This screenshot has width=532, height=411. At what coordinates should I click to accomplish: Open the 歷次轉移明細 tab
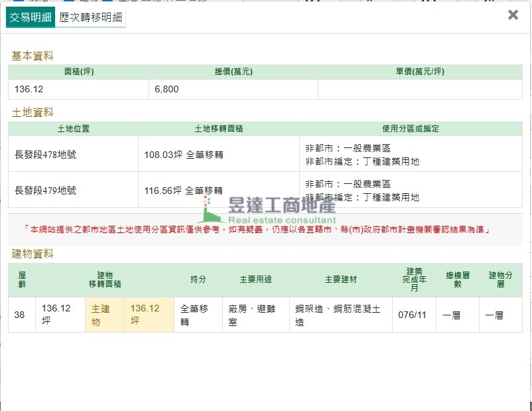point(90,18)
